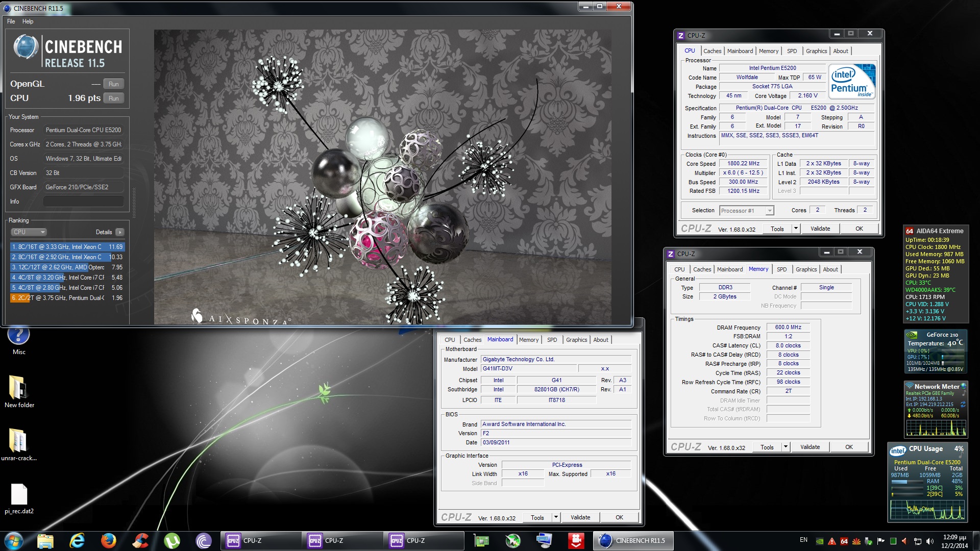Switch to SPD tab in CPU-Z CPU window
The width and height of the screenshot is (980, 551).
point(792,51)
